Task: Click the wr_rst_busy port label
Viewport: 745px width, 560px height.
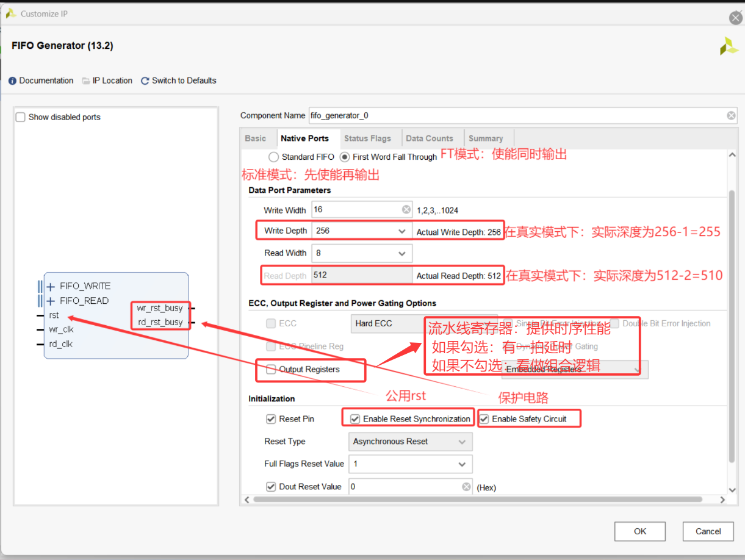Action: pos(160,308)
